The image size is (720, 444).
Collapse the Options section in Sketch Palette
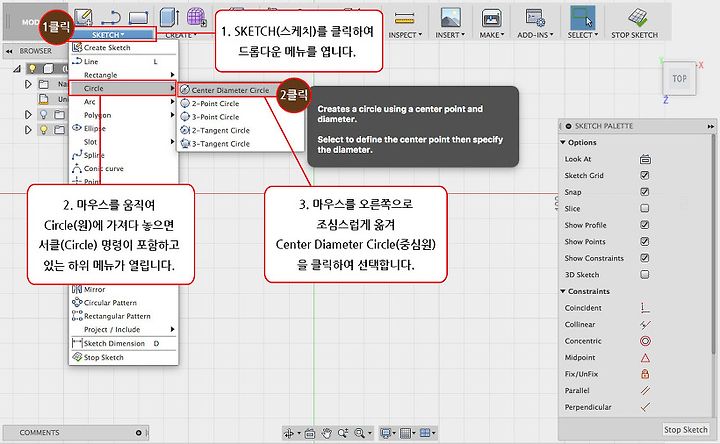563,142
